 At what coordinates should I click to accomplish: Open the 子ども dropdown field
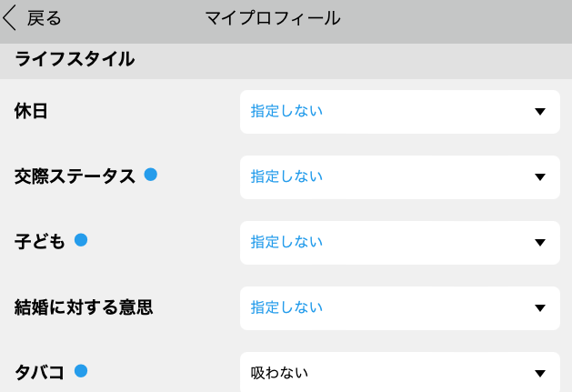[x=399, y=243]
